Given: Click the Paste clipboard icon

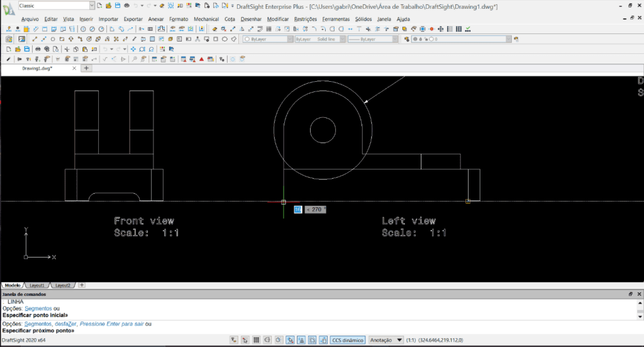Looking at the screenshot, I should (85, 49).
